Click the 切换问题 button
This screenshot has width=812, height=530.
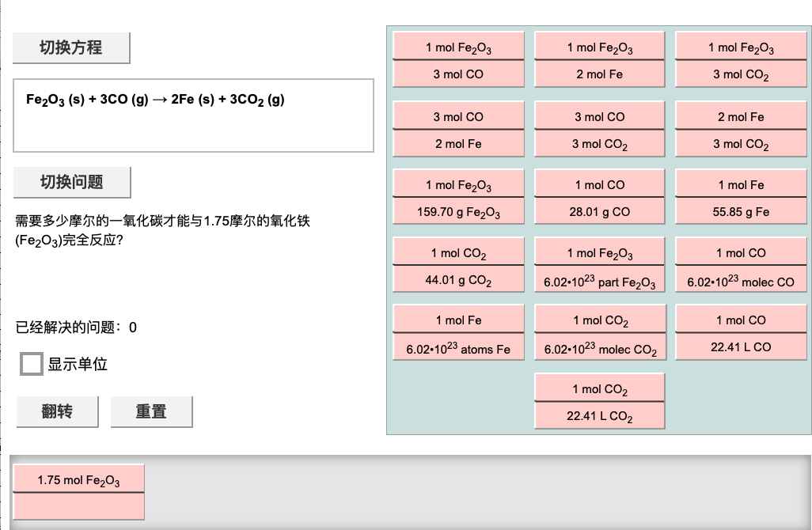pyautogui.click(x=72, y=182)
